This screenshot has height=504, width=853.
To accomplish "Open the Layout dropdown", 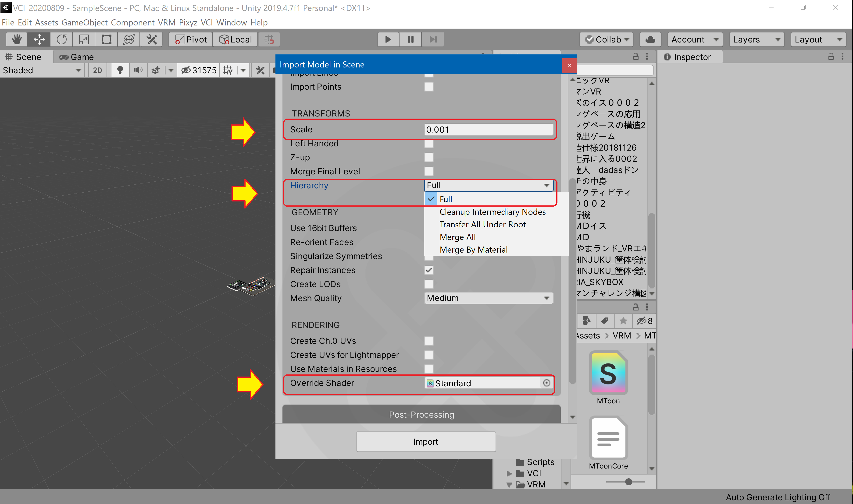I will point(818,39).
